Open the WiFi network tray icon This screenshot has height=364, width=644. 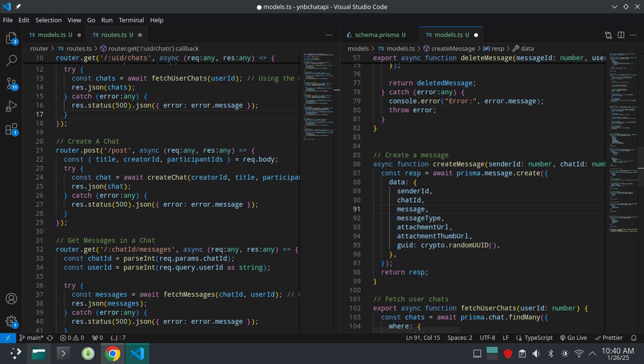(x=579, y=353)
